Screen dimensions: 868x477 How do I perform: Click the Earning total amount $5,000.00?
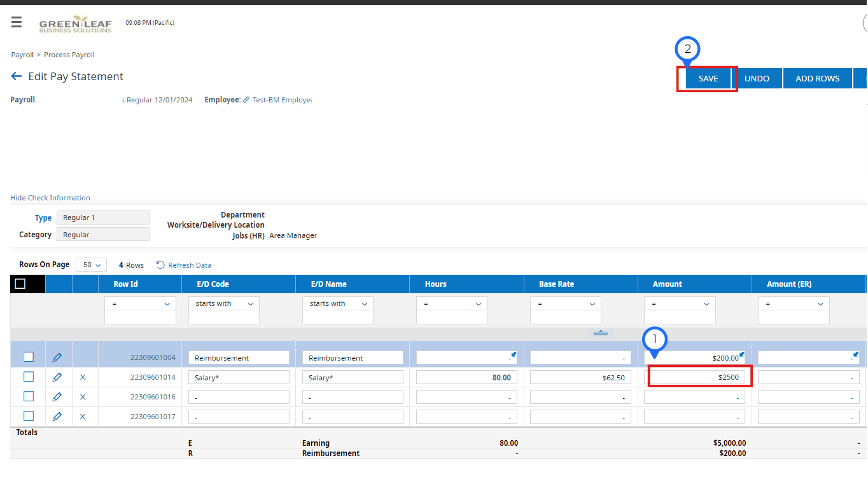point(729,443)
